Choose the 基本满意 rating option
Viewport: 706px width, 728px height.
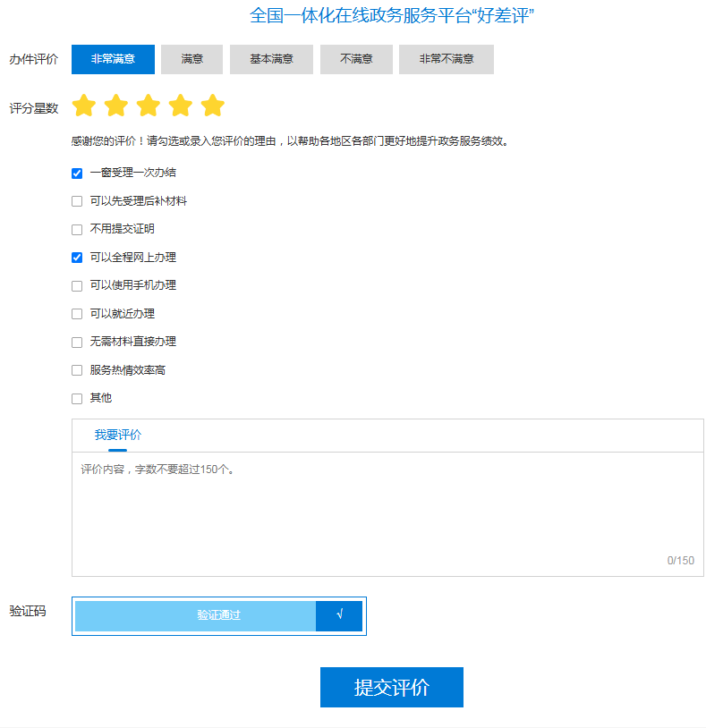[x=271, y=59]
